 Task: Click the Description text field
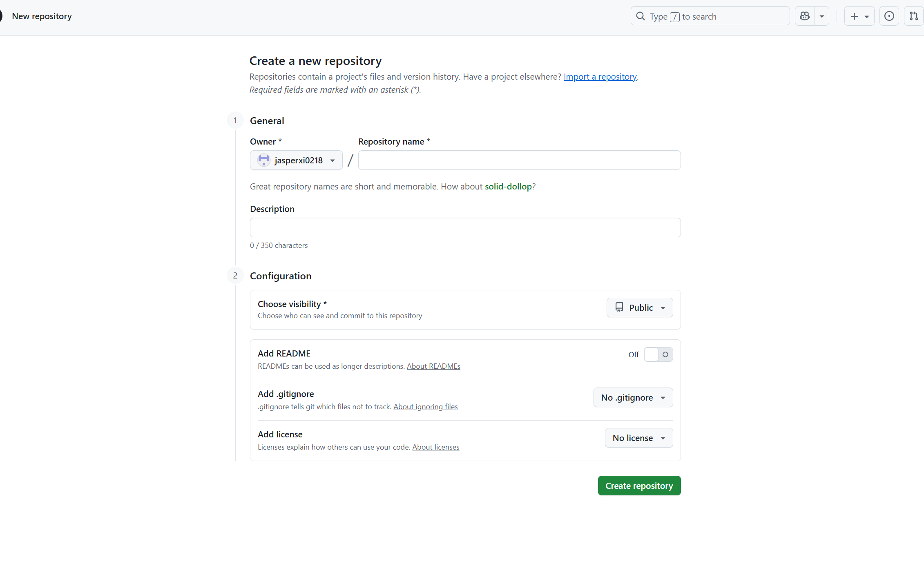[x=465, y=227]
